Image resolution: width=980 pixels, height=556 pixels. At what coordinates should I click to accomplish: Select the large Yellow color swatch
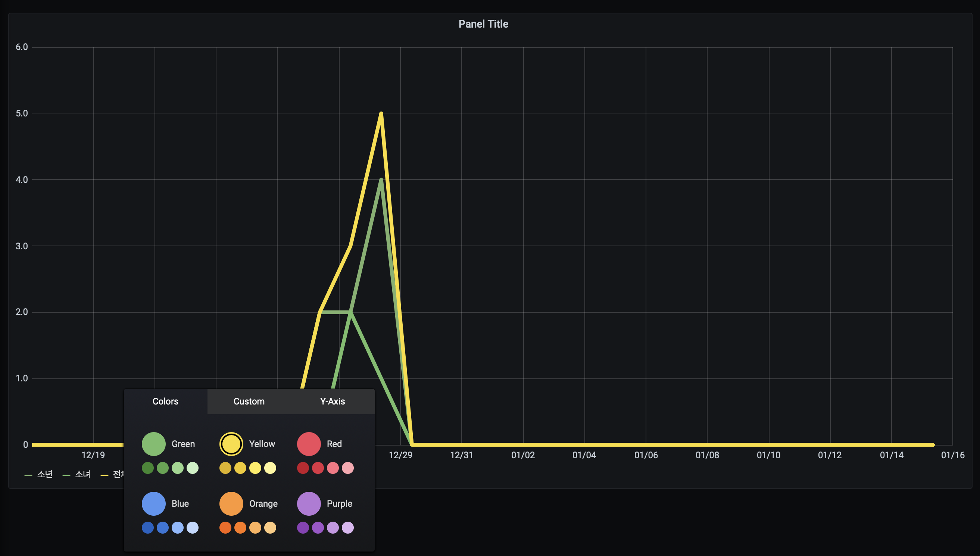(x=231, y=444)
